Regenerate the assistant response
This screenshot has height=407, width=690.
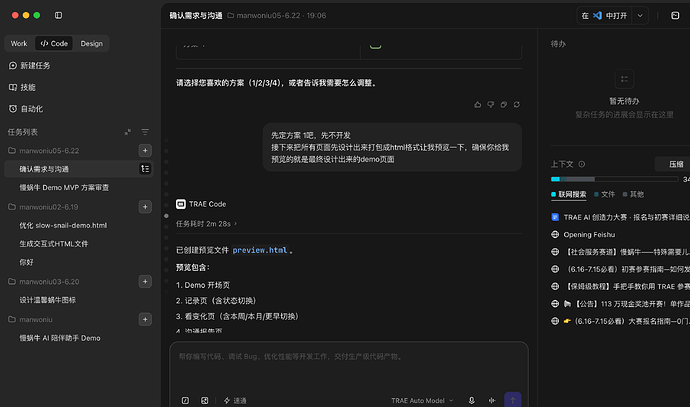pos(517,104)
